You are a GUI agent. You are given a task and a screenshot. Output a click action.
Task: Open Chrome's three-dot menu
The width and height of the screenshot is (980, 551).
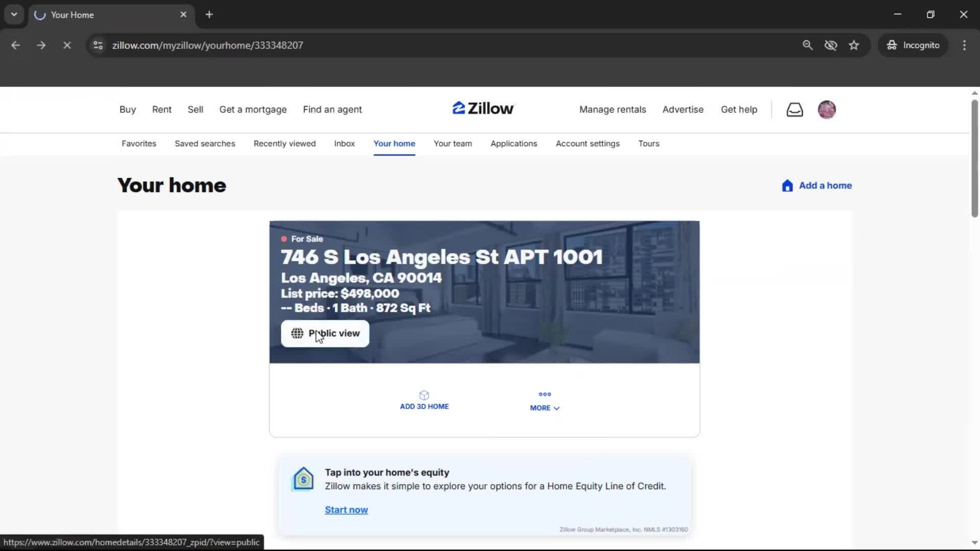964,45
